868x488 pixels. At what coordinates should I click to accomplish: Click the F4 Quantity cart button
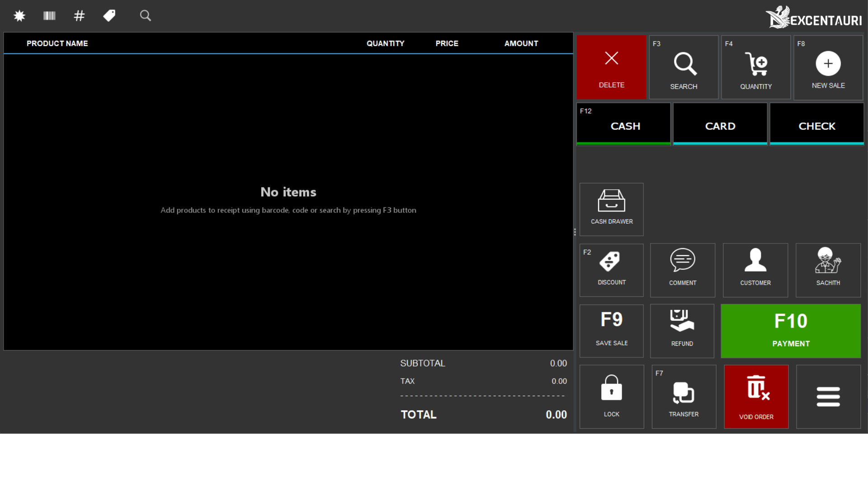coord(756,68)
